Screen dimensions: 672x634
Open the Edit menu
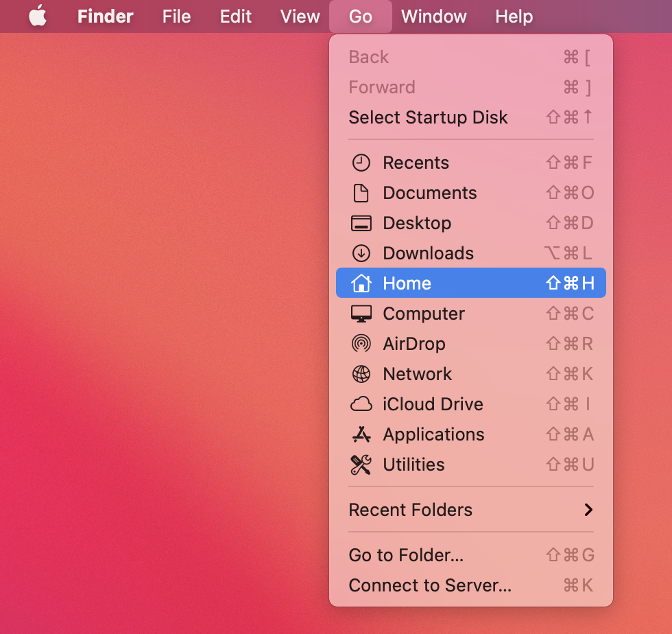[235, 16]
